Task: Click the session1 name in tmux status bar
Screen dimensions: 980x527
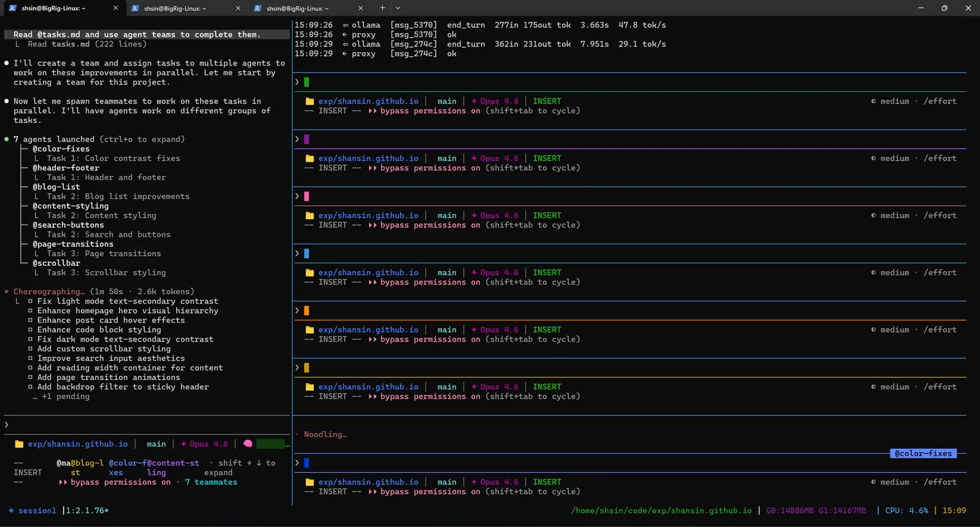Action: [37, 510]
